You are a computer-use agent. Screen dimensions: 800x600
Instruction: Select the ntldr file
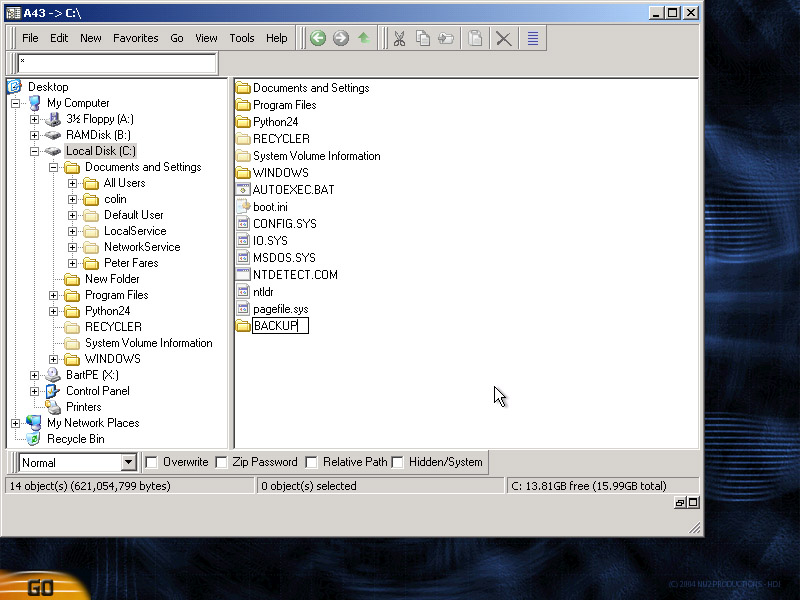coord(263,292)
